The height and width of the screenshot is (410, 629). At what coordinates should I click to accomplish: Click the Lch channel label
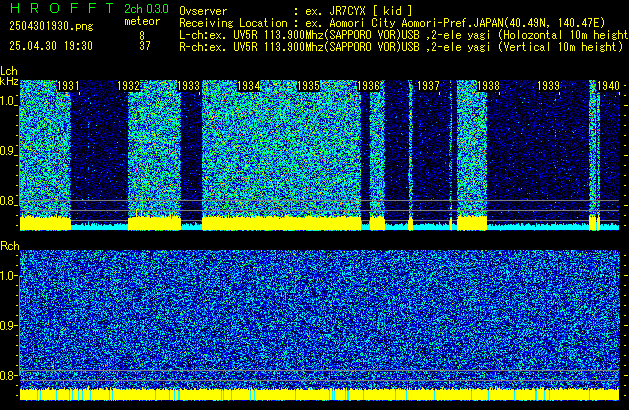[x=9, y=71]
